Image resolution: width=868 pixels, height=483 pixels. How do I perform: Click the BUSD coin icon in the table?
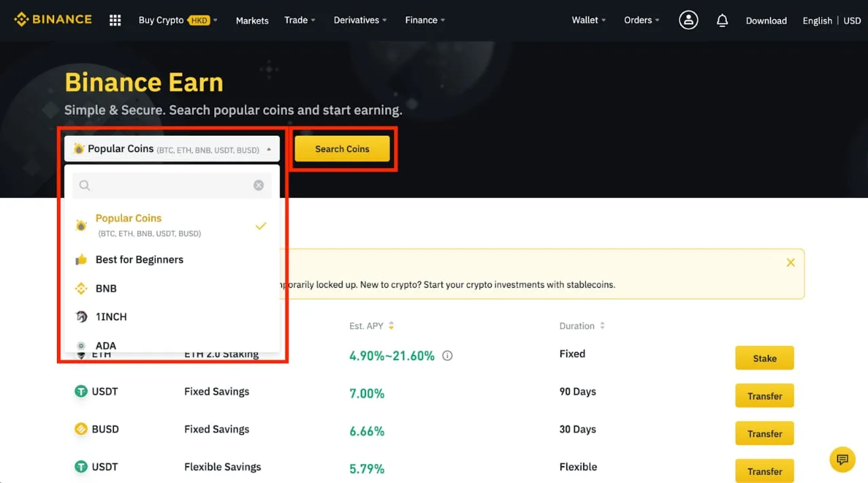(x=81, y=429)
